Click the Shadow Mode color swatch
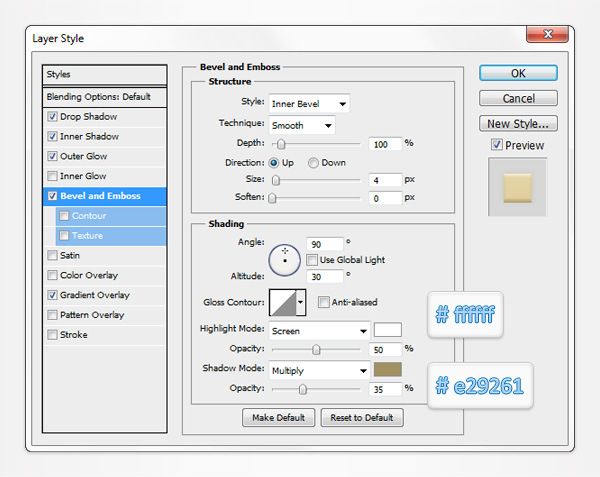This screenshot has height=477, width=600. coord(387,370)
